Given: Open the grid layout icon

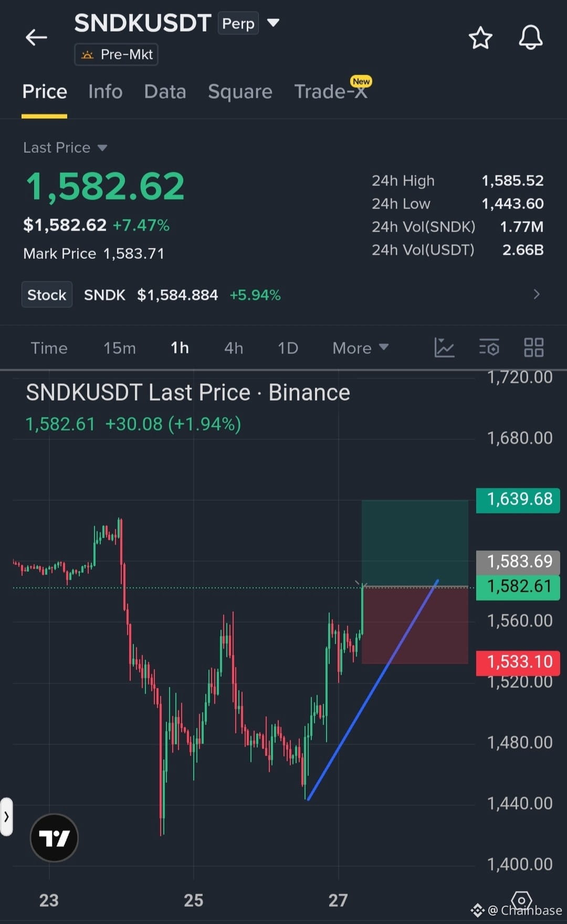Looking at the screenshot, I should [x=534, y=348].
